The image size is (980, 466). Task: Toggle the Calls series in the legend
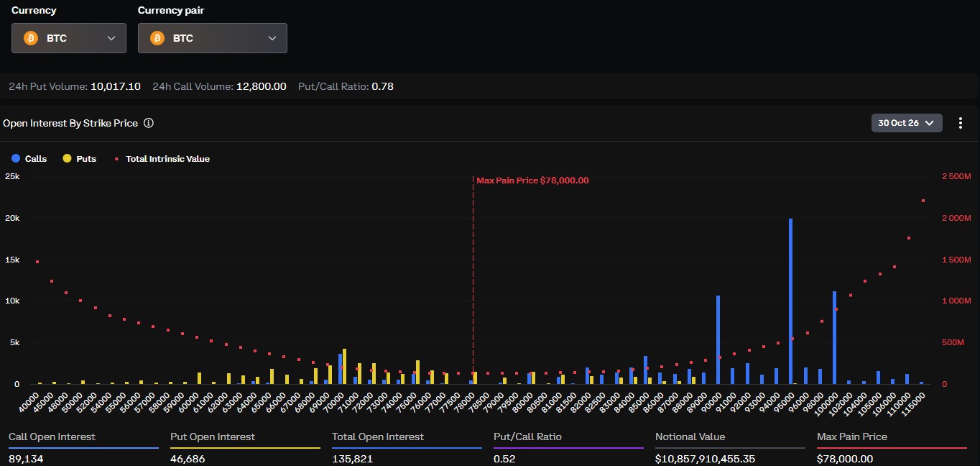click(x=29, y=159)
